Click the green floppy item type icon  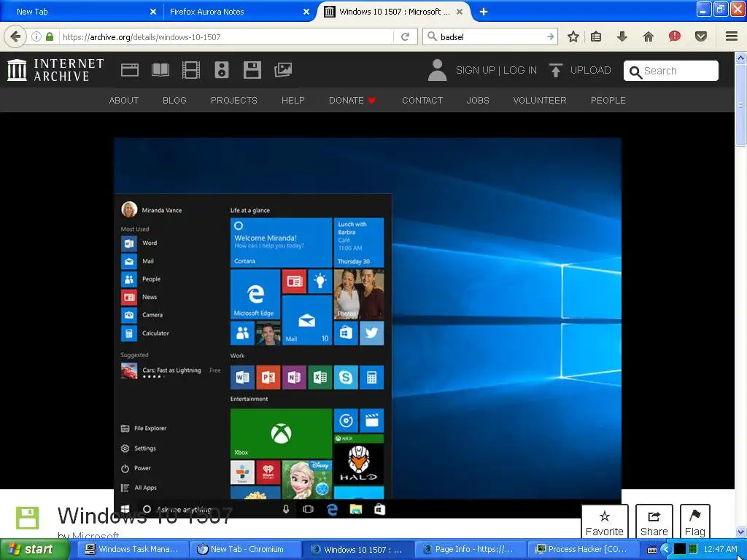tap(27, 518)
